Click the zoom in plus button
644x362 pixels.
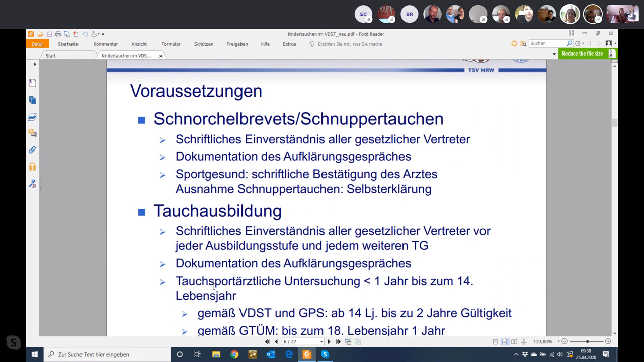(608, 342)
